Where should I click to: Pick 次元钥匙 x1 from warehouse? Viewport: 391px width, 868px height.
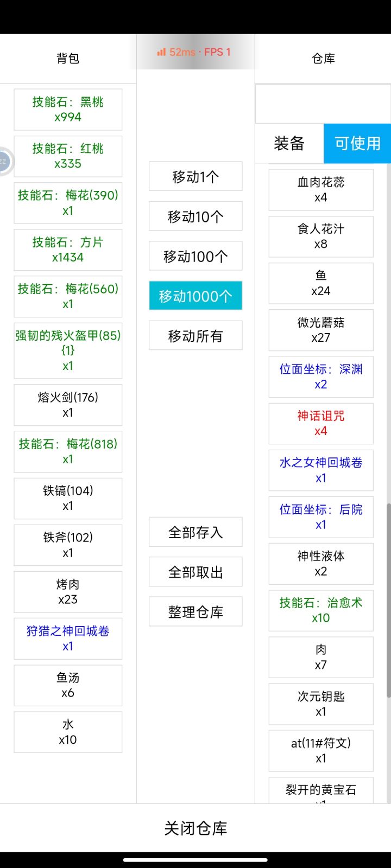pos(321,704)
